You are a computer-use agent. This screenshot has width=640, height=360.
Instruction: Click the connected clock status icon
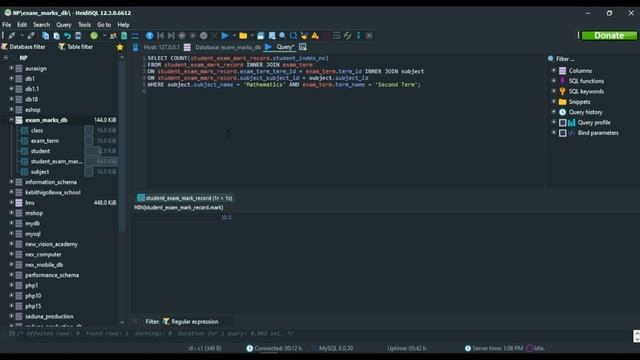249,348
